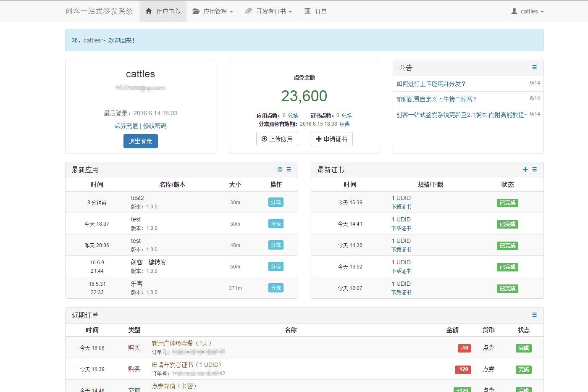Expand the 开发者证书 dropdown menu
Screen dimensions: 588x392
coord(268,11)
